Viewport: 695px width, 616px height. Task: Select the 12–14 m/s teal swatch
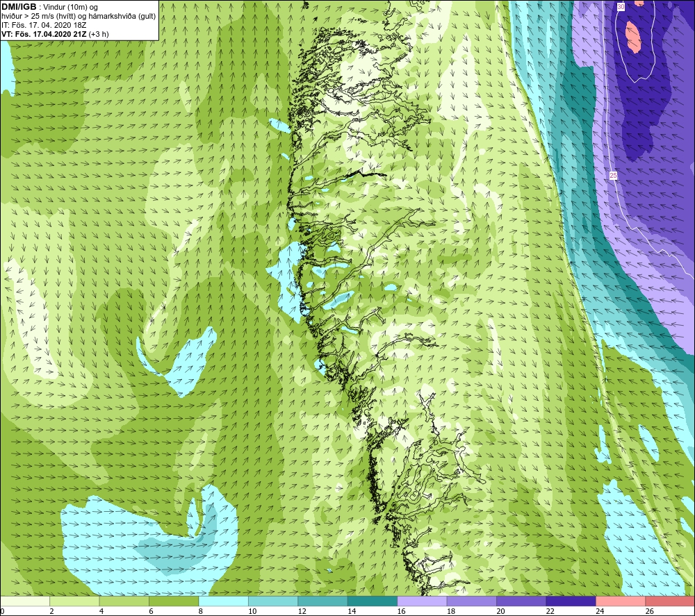click(322, 601)
